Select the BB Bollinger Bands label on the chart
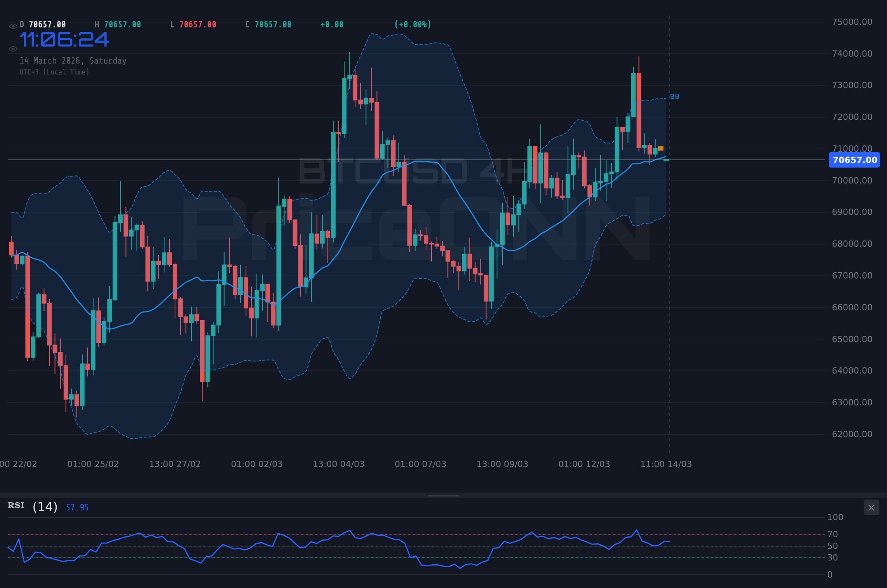 pyautogui.click(x=674, y=97)
